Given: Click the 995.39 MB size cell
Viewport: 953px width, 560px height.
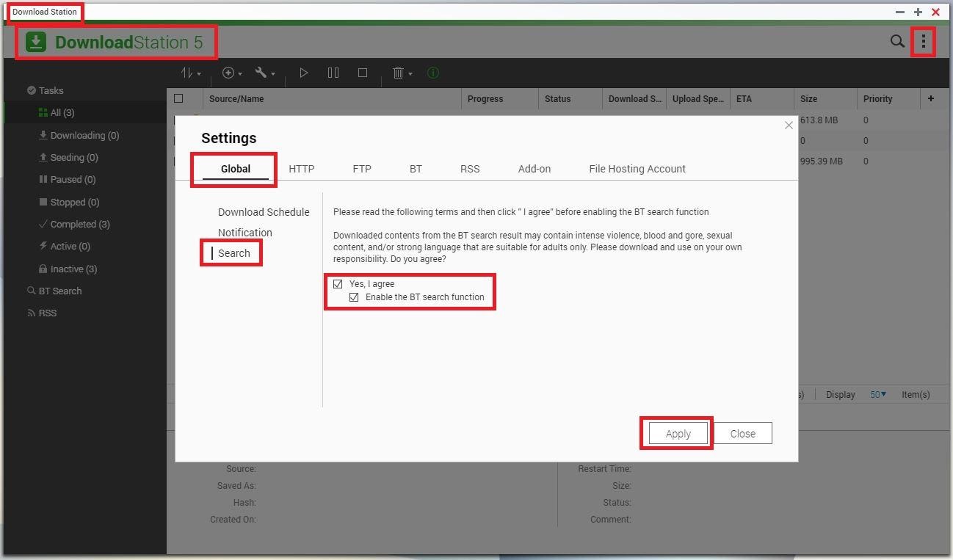Looking at the screenshot, I should click(821, 161).
